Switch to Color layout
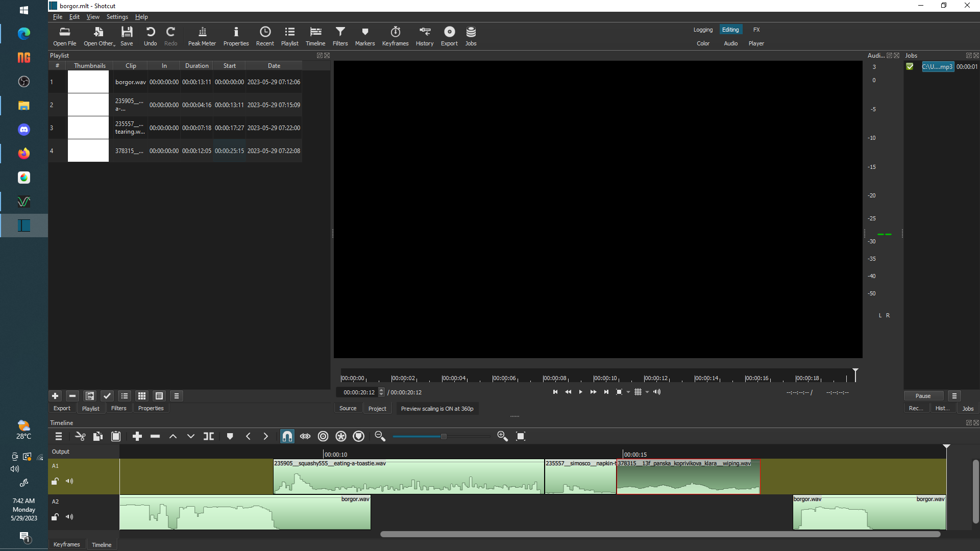 pyautogui.click(x=703, y=43)
